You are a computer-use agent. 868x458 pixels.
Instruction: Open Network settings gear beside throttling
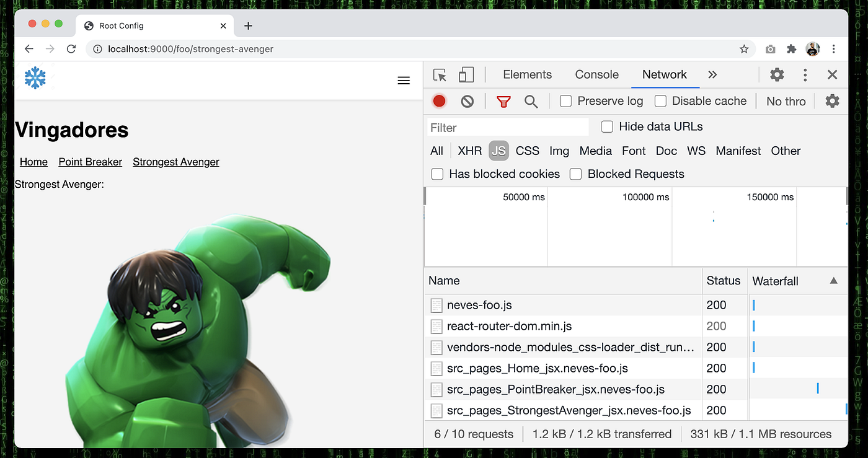pyautogui.click(x=833, y=101)
